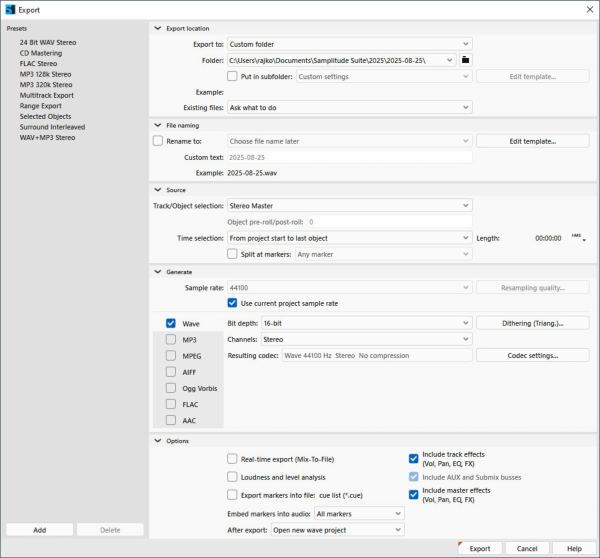Viewport: 600px width, 558px height.
Task: Collapse the Export location section
Action: tap(158, 28)
